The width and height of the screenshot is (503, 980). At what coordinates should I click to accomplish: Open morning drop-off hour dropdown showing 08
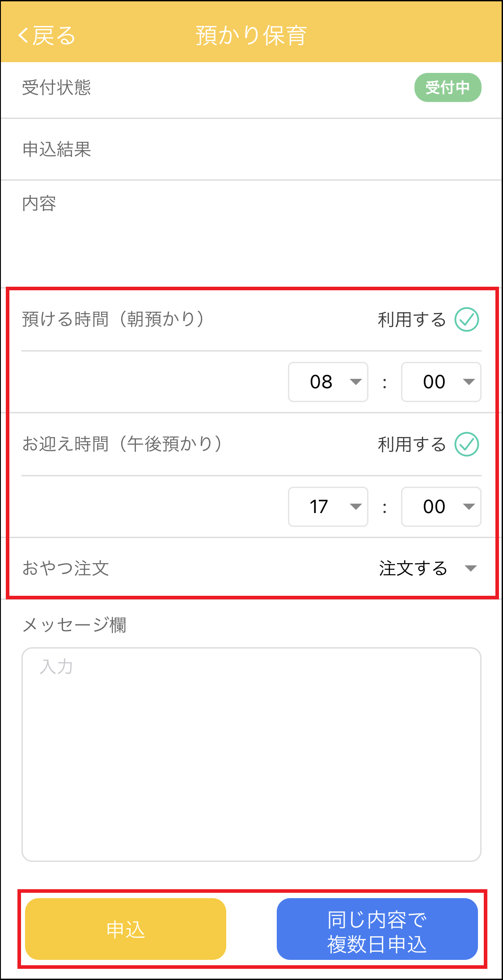pyautogui.click(x=328, y=382)
